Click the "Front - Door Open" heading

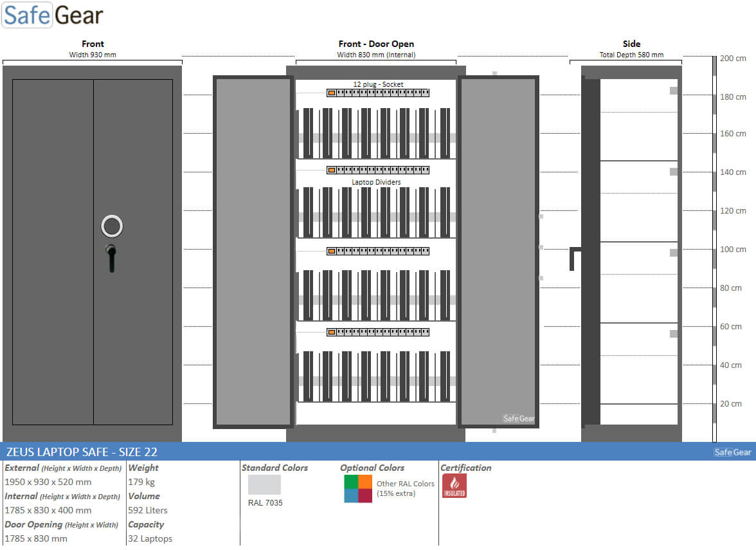coord(376,44)
